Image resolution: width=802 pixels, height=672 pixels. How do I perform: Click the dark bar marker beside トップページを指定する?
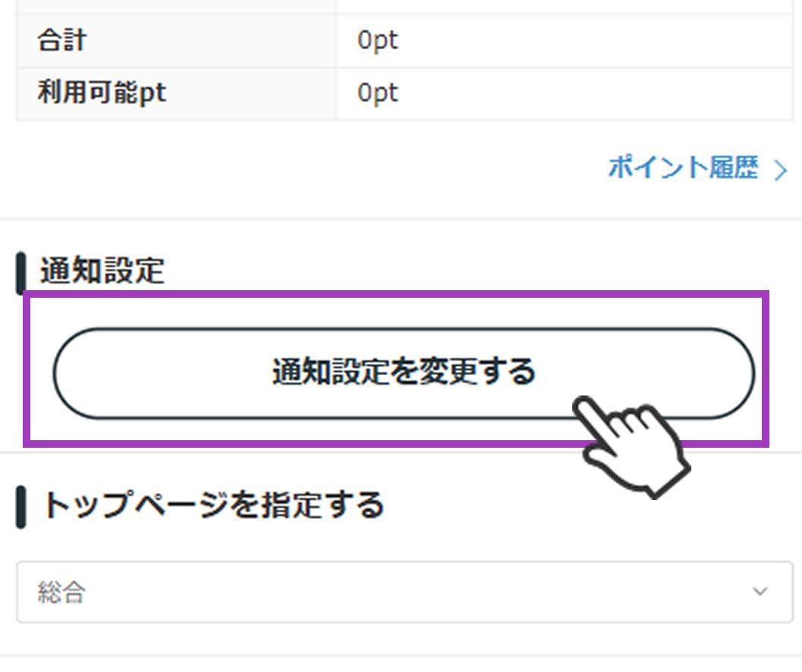tap(20, 508)
